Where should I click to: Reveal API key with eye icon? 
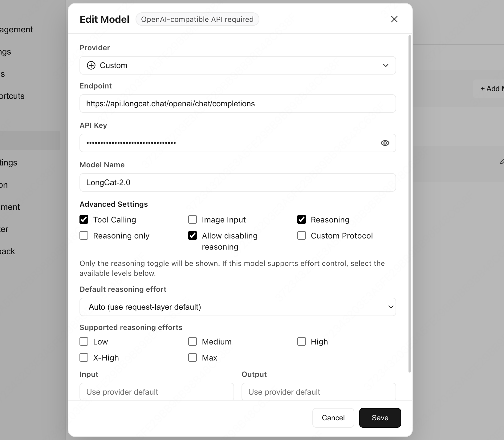click(385, 143)
